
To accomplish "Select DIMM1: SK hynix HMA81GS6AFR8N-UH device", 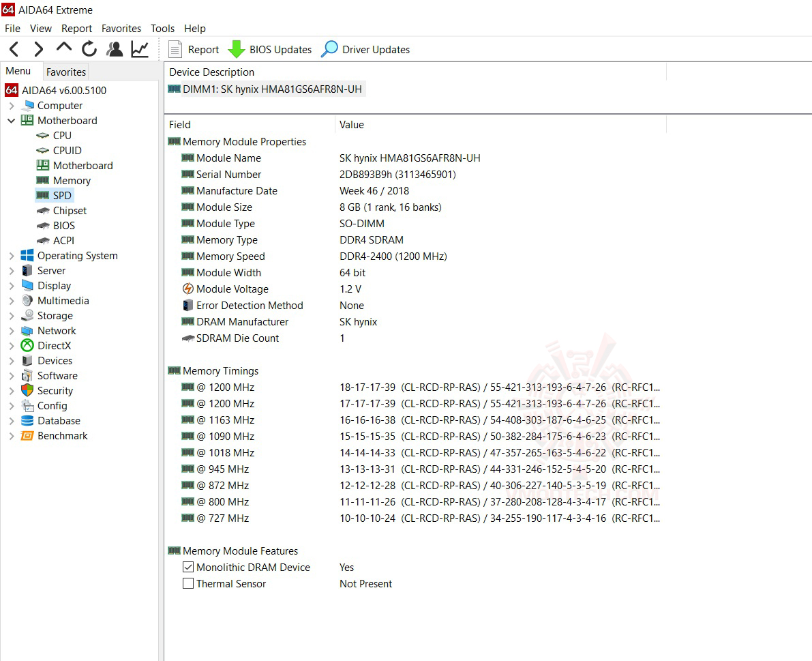I will pyautogui.click(x=266, y=89).
